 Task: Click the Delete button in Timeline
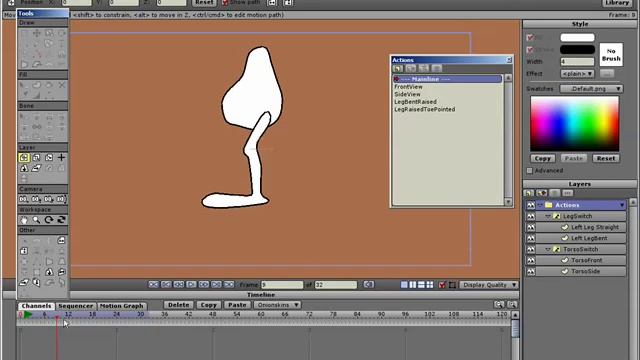pos(178,305)
